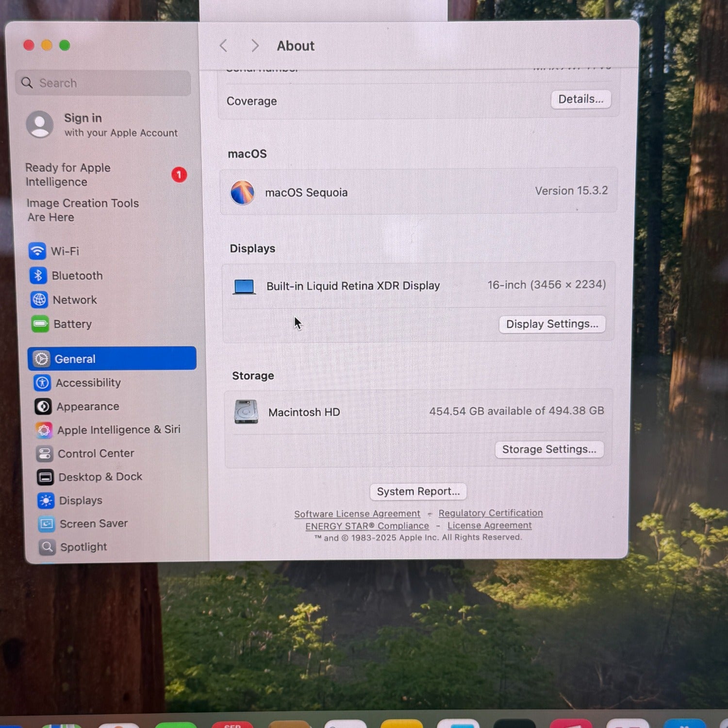Select Battery label in the sidebar
728x728 pixels.
coord(73,324)
